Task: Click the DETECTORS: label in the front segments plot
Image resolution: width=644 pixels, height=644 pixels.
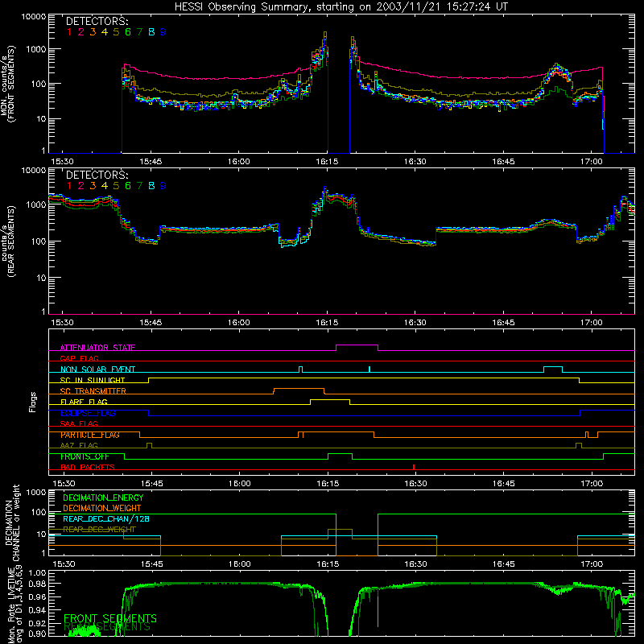Action: (x=97, y=22)
